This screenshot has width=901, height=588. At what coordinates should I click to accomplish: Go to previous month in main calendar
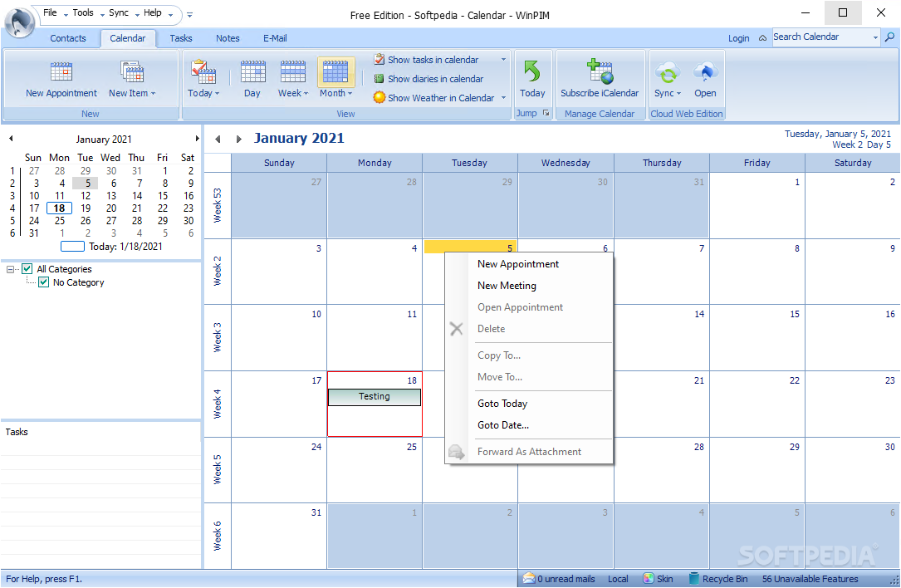(x=218, y=139)
